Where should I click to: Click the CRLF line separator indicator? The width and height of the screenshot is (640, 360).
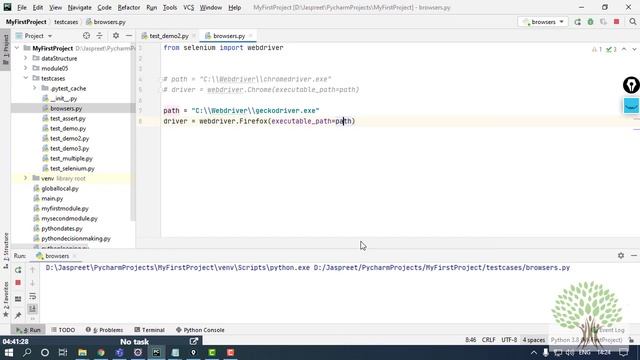pyautogui.click(x=489, y=340)
